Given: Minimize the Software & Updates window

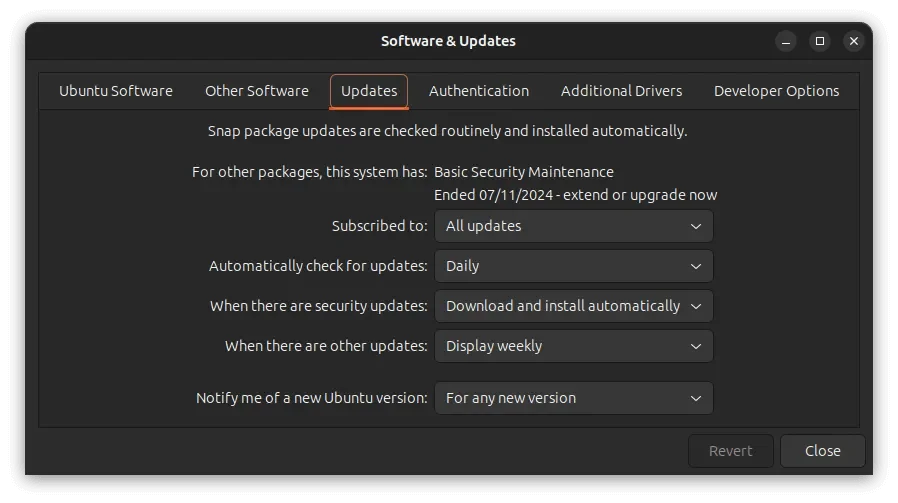Looking at the screenshot, I should 786,41.
